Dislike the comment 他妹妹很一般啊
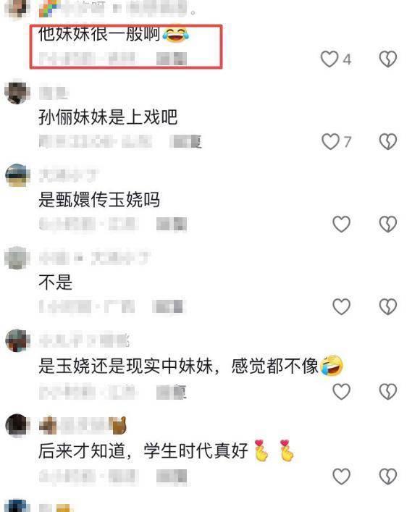Screen dimensions: 420x512 (x=388, y=59)
